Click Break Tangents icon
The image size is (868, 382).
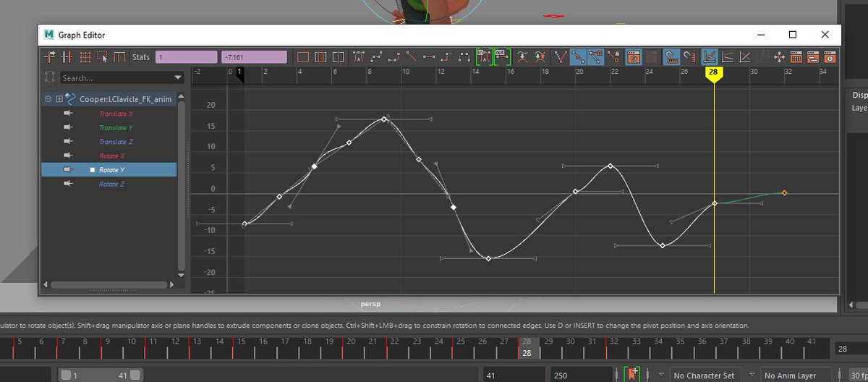pyautogui.click(x=561, y=56)
